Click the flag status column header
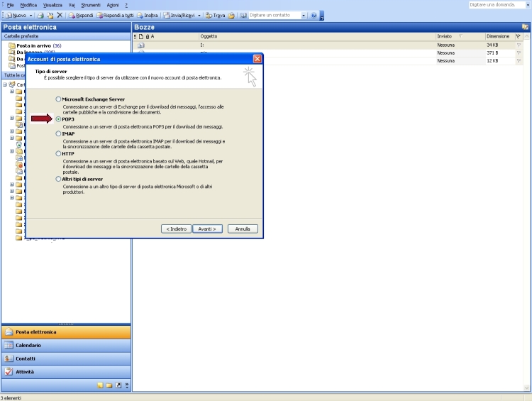 pos(518,36)
